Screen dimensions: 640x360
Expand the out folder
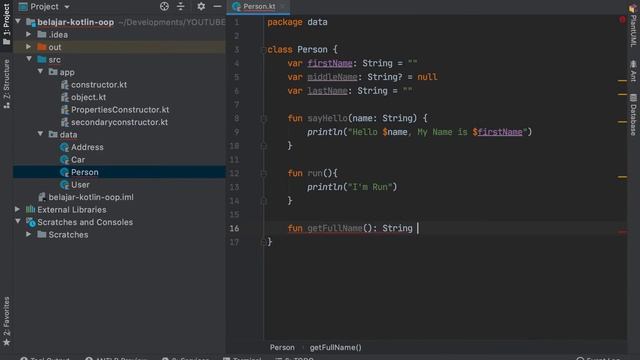29,47
